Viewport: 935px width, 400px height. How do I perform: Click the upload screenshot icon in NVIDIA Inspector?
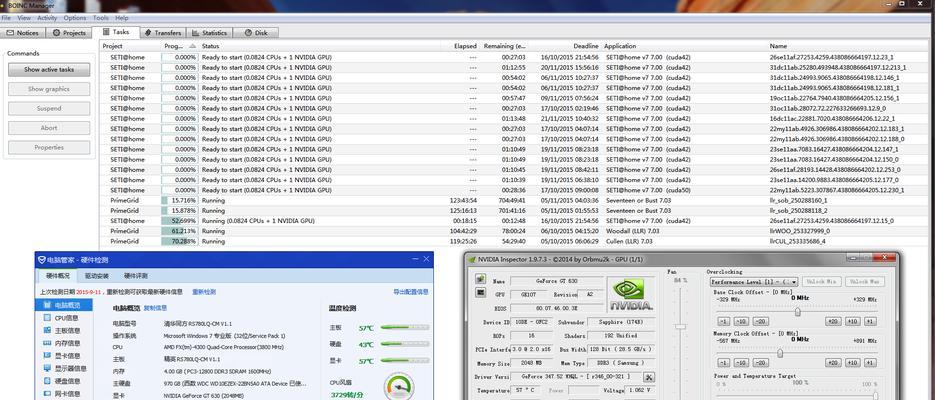pos(480,280)
